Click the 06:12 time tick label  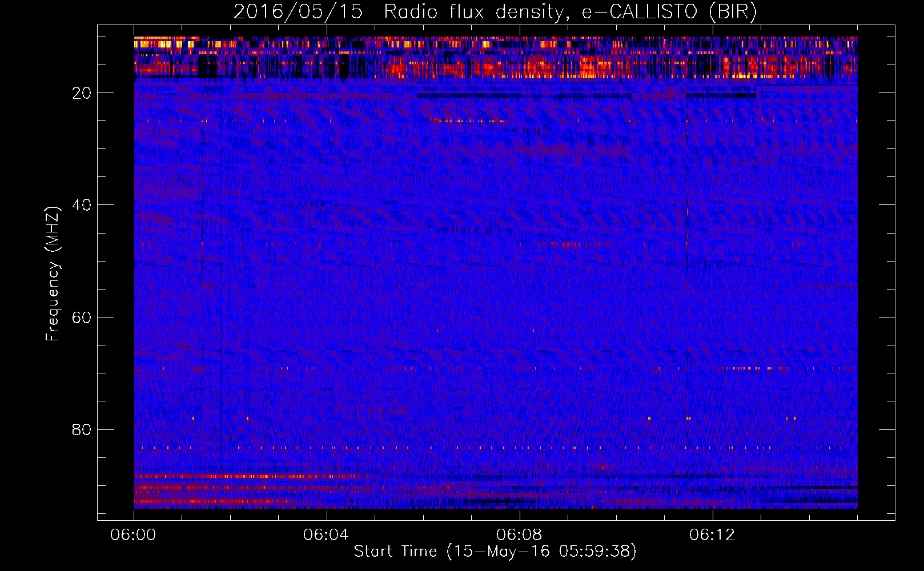712,535
